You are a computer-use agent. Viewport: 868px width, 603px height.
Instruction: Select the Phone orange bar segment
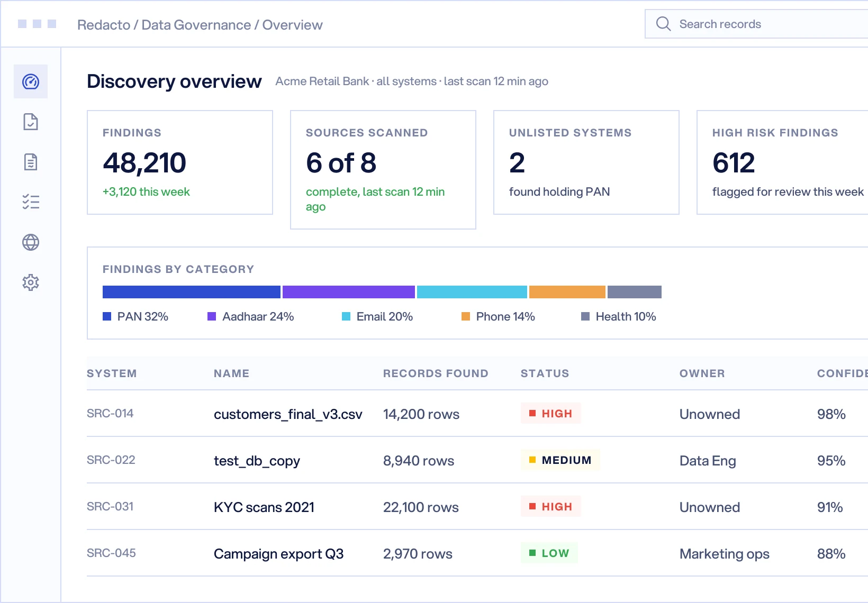pos(567,292)
